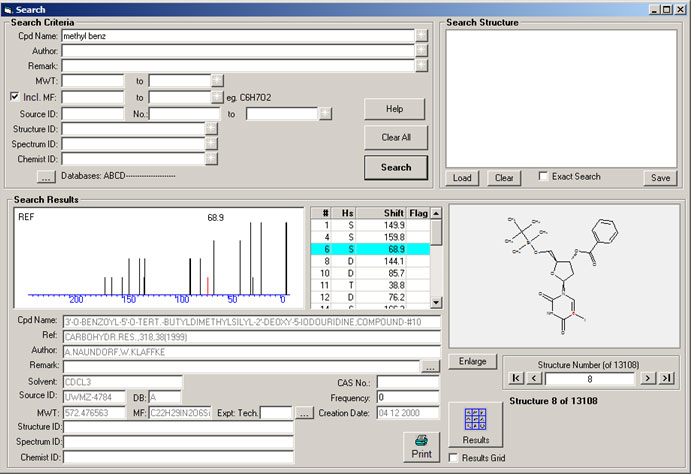The height and width of the screenshot is (475, 691).
Task: Enable the Exact Search checkbox
Action: (x=543, y=177)
